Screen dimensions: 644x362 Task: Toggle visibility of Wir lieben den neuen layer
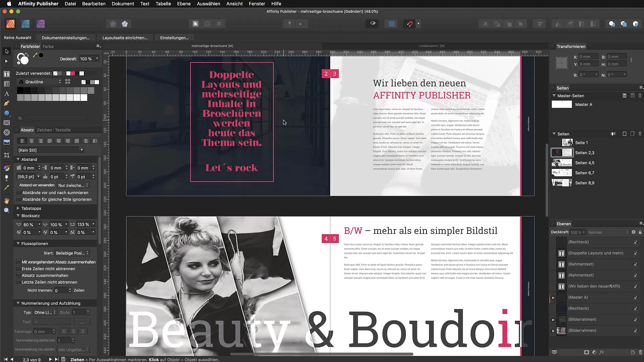[635, 286]
